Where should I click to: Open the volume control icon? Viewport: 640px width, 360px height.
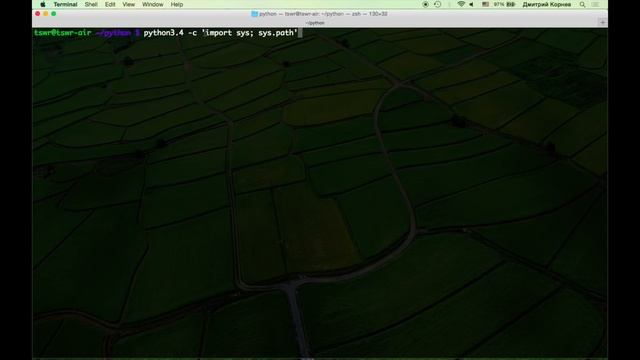tap(471, 4)
